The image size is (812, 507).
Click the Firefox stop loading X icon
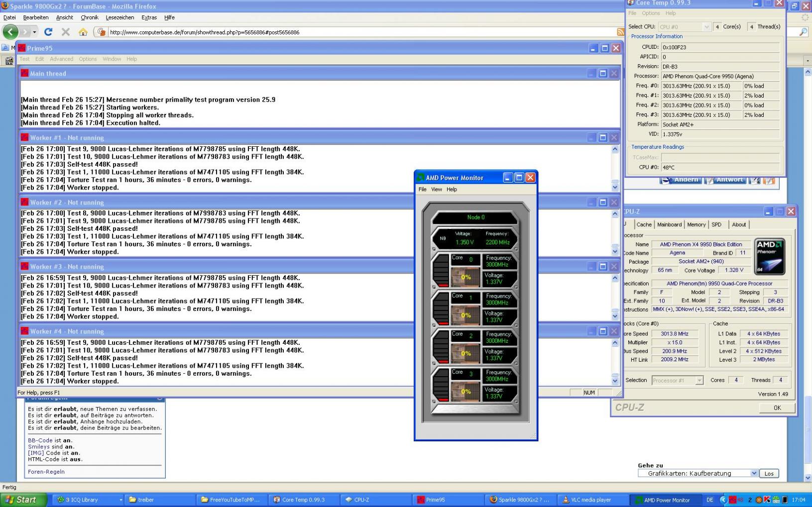65,32
